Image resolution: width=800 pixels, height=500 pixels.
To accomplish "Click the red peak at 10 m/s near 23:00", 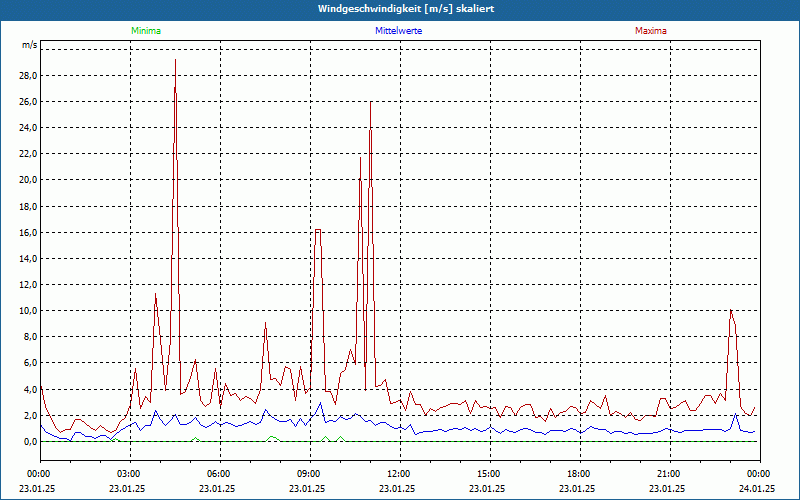I will (731, 310).
